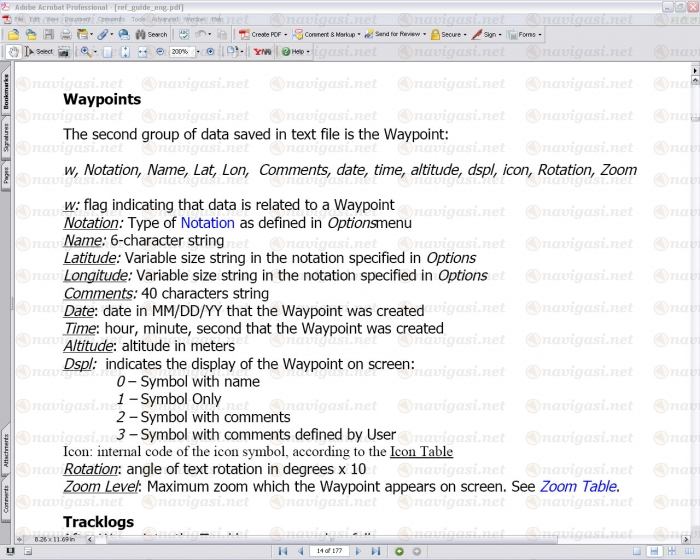
Task: Go to the next page arrow
Action: [358, 551]
